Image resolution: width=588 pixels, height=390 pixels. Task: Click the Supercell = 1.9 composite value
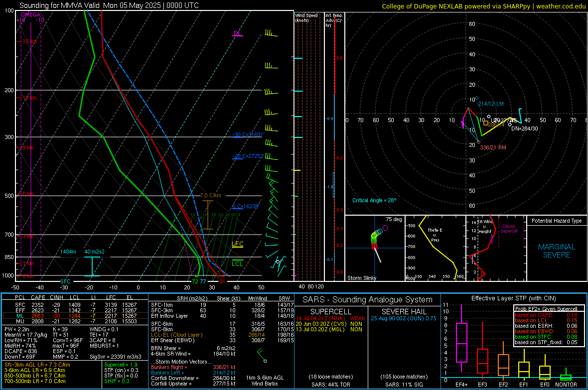pyautogui.click(x=121, y=365)
